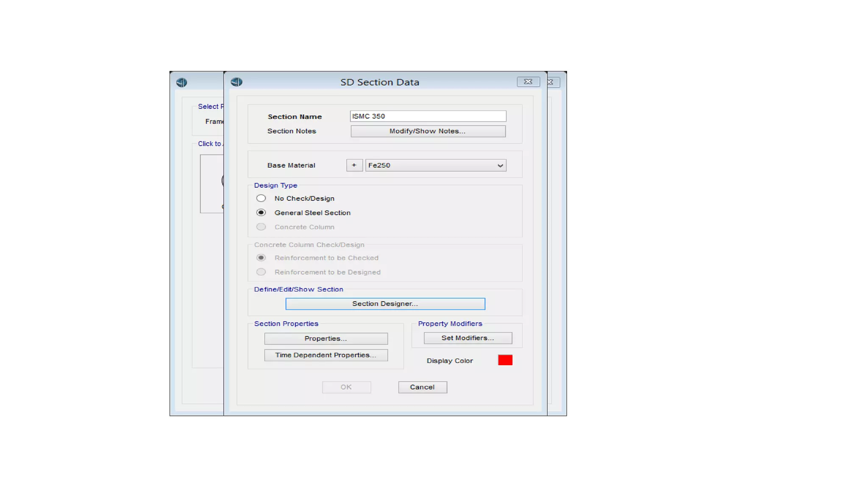Click the SD Section Data dialog app icon

pos(236,82)
